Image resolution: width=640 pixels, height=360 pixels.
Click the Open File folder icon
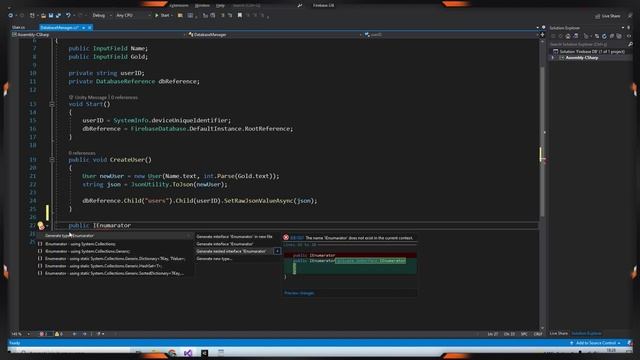point(43,16)
